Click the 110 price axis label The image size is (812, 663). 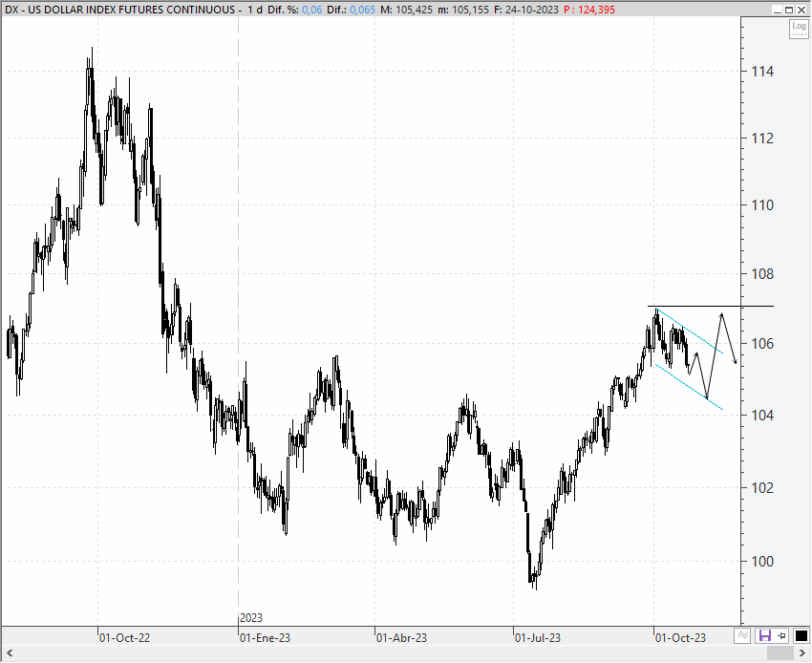pyautogui.click(x=762, y=205)
